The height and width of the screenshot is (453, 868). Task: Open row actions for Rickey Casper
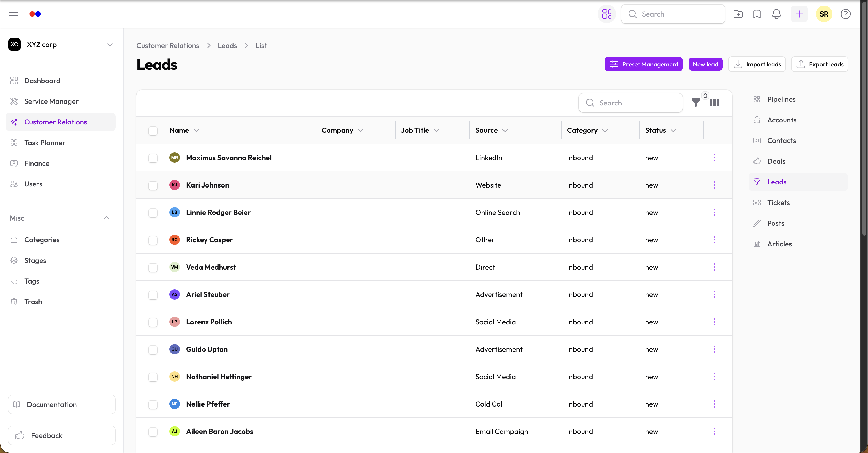coord(714,240)
